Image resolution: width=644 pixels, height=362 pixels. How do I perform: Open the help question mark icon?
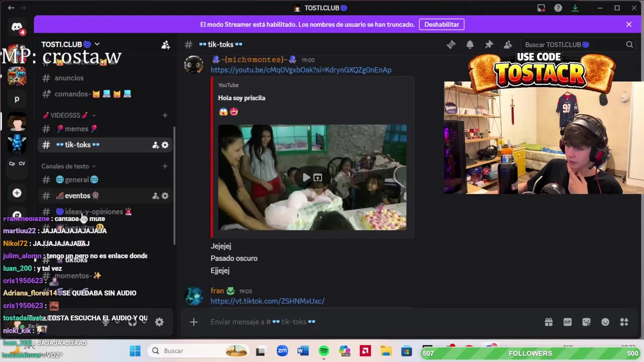point(558,8)
